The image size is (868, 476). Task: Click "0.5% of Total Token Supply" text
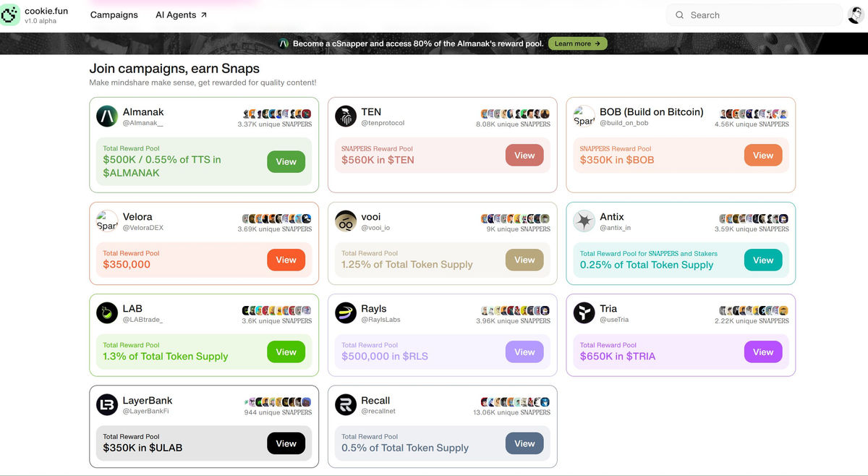tap(405, 448)
